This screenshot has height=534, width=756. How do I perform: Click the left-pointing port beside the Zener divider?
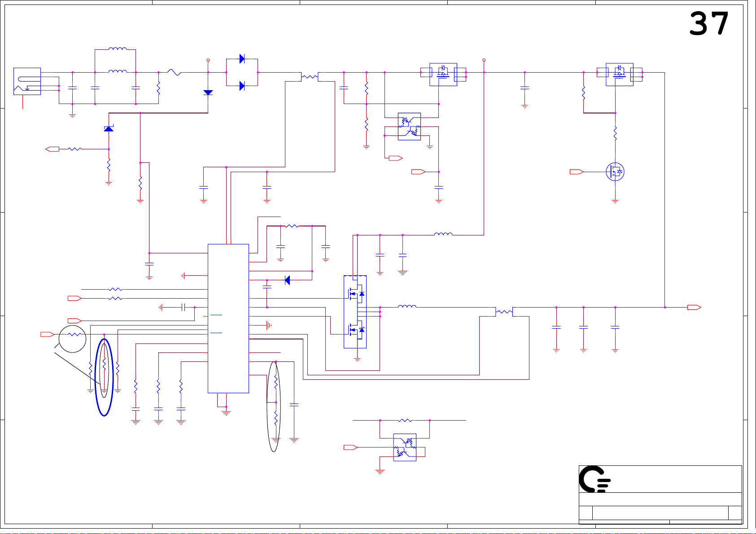pyautogui.click(x=52, y=149)
